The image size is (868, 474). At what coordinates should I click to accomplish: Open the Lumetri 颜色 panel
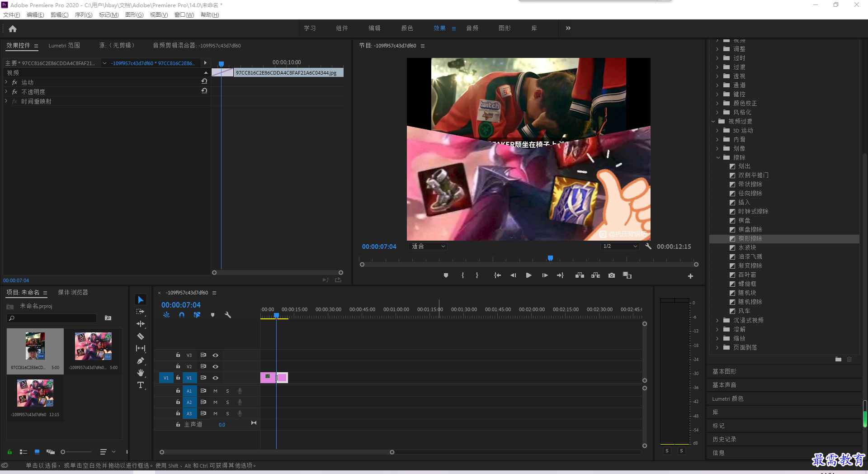click(727, 398)
